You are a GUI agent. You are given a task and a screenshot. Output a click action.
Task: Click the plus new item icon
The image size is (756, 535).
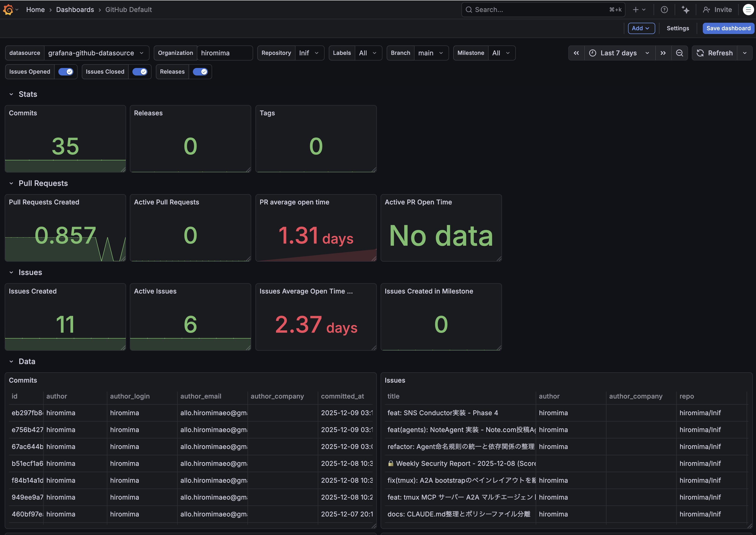[636, 10]
